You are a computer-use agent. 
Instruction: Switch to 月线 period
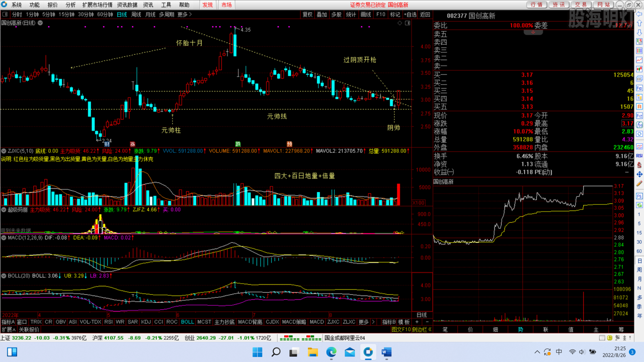pos(150,15)
